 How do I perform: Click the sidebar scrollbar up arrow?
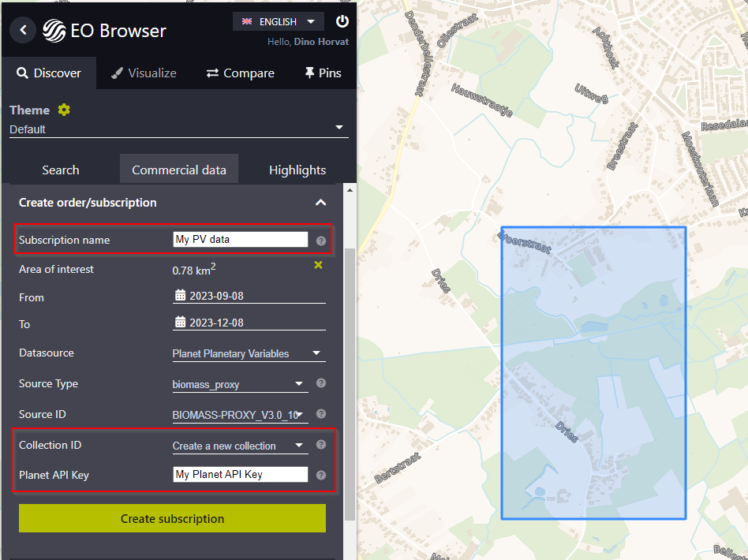coord(350,190)
